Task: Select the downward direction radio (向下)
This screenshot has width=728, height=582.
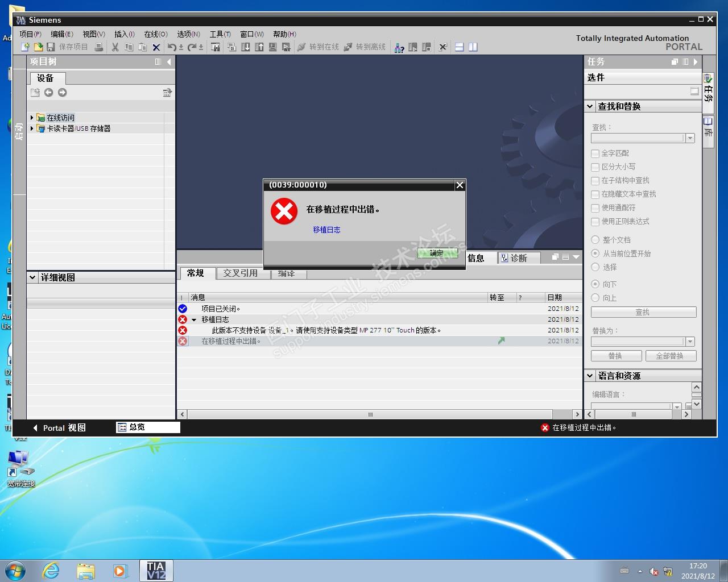Action: coord(595,284)
